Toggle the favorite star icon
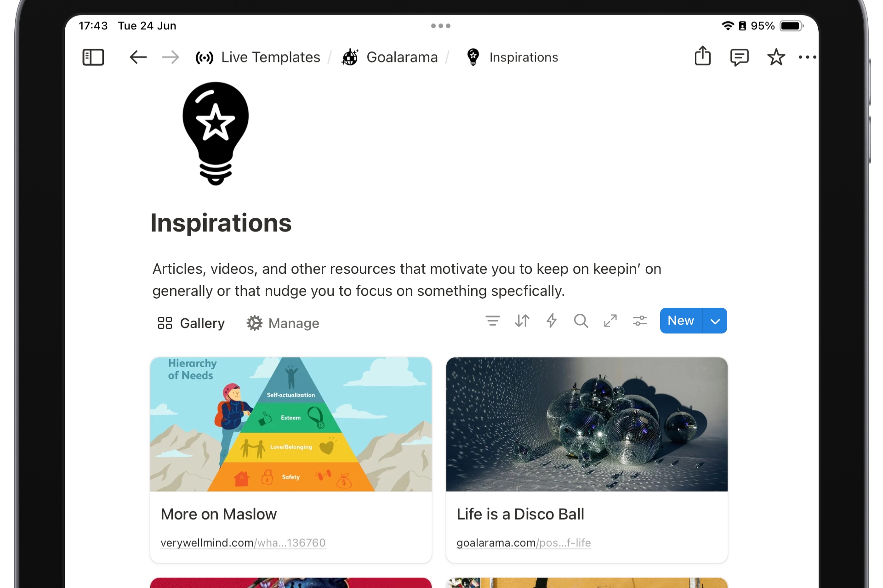The image size is (883, 588). 776,57
